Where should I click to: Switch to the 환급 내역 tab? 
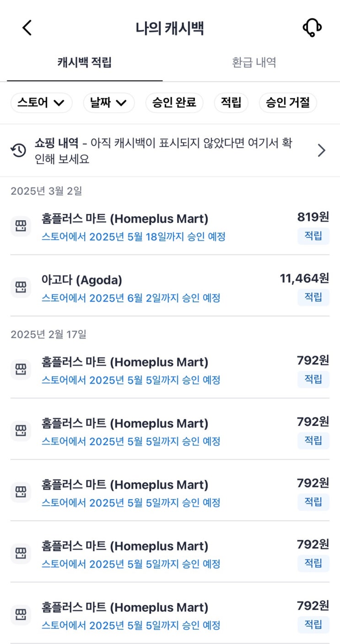pyautogui.click(x=254, y=63)
